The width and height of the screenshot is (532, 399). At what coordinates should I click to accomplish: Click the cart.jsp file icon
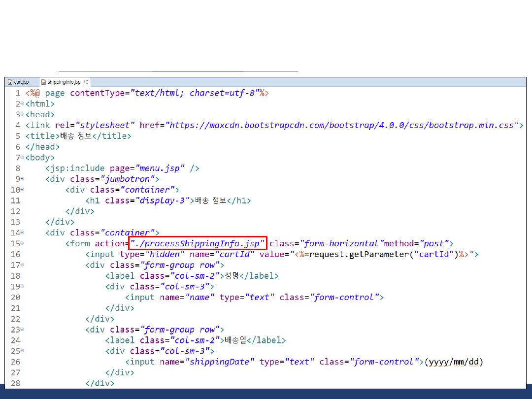click(x=10, y=82)
